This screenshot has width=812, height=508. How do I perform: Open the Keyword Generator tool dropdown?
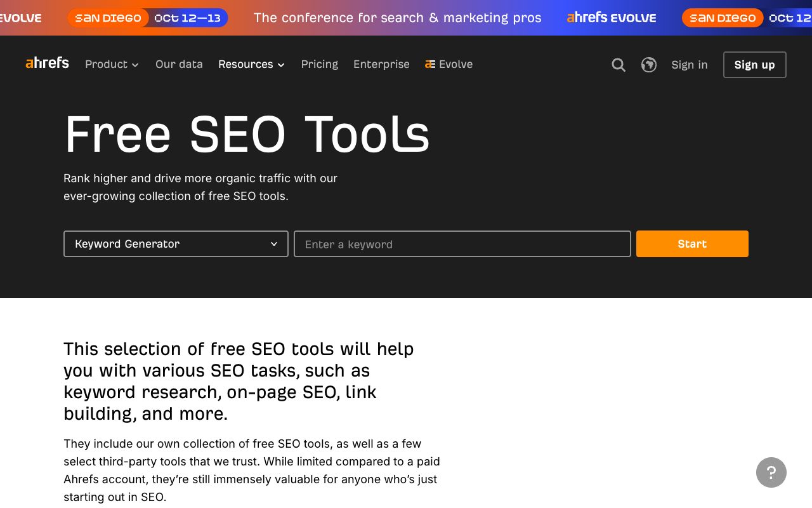pyautogui.click(x=176, y=244)
